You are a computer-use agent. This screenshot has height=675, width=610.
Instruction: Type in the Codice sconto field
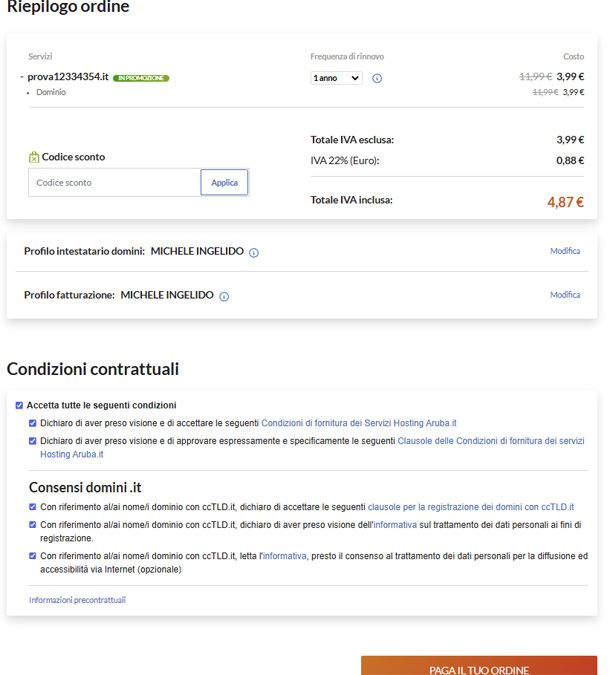tap(114, 182)
